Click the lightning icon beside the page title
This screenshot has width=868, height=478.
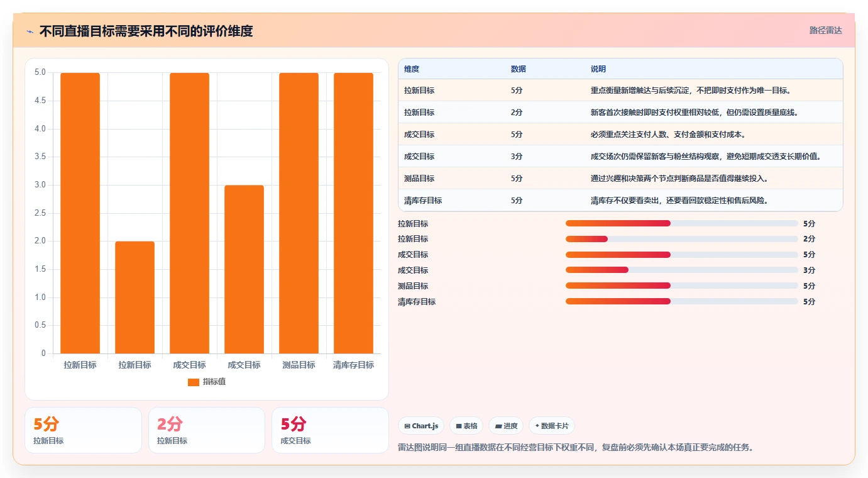pos(30,31)
